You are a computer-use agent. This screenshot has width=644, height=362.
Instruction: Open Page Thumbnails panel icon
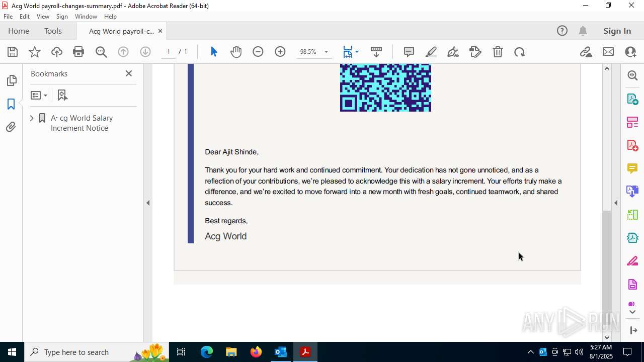pos(11,80)
